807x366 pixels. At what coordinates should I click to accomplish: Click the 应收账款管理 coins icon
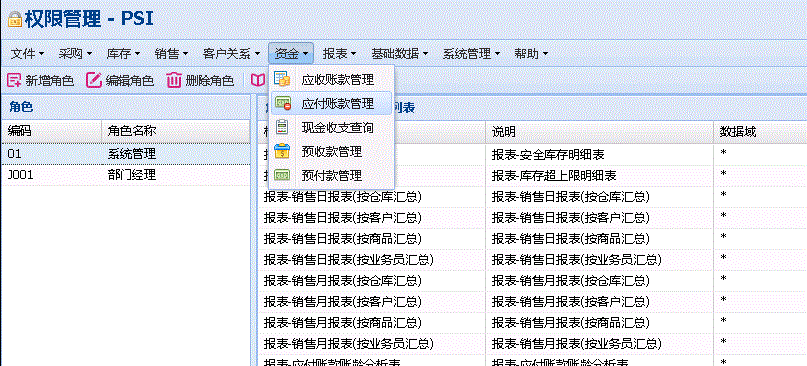click(x=282, y=79)
